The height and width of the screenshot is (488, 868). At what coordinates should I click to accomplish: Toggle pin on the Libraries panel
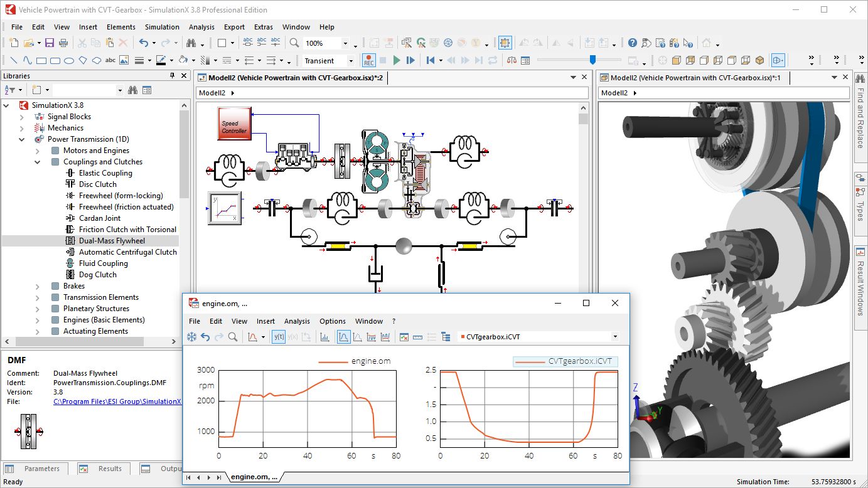pos(173,76)
